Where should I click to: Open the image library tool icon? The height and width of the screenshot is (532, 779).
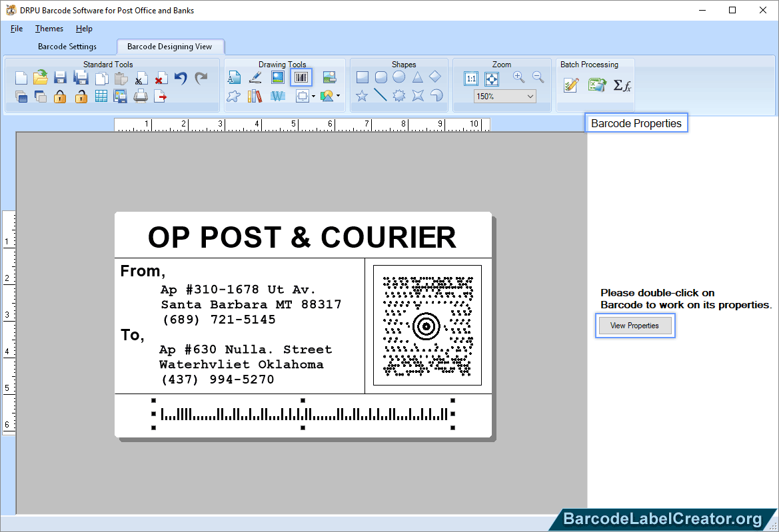click(329, 77)
